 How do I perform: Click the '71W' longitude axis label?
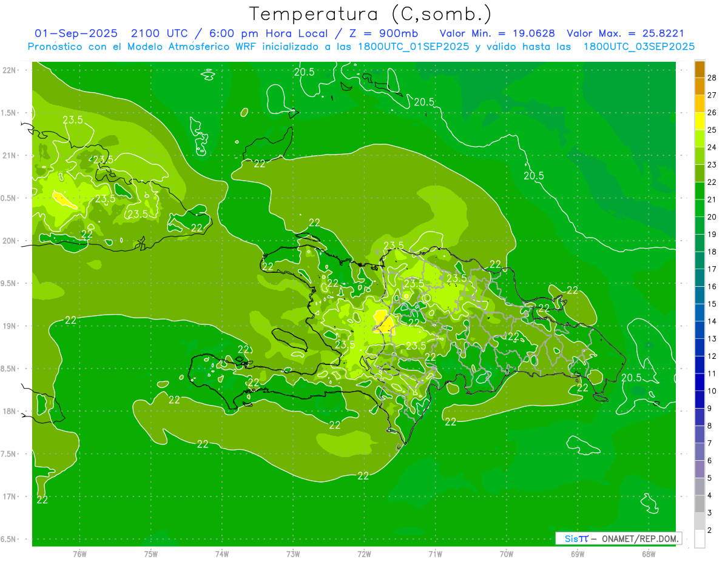(435, 554)
